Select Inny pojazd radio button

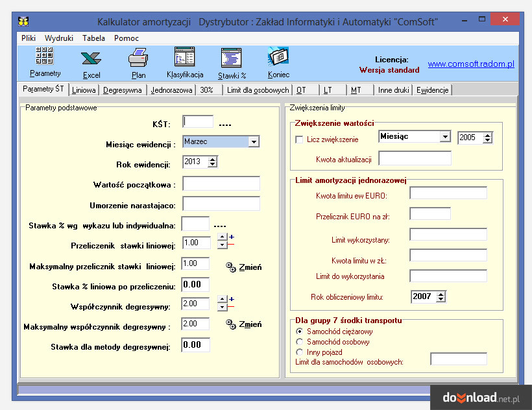(299, 352)
